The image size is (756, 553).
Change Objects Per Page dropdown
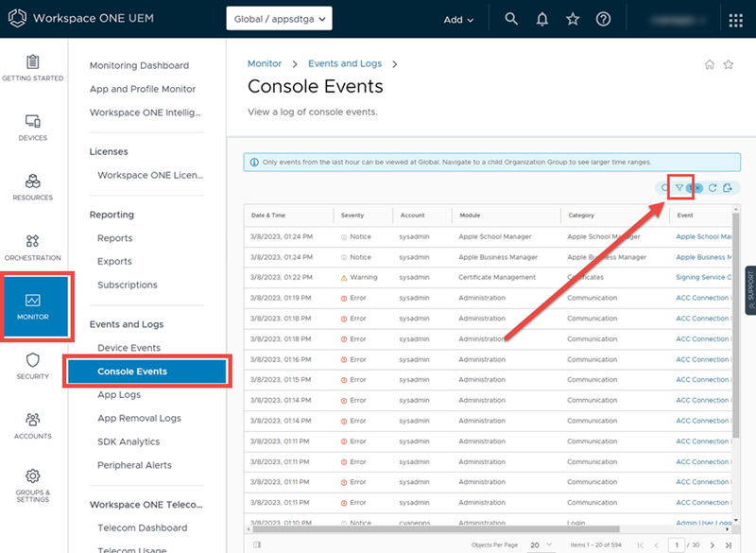click(x=541, y=544)
